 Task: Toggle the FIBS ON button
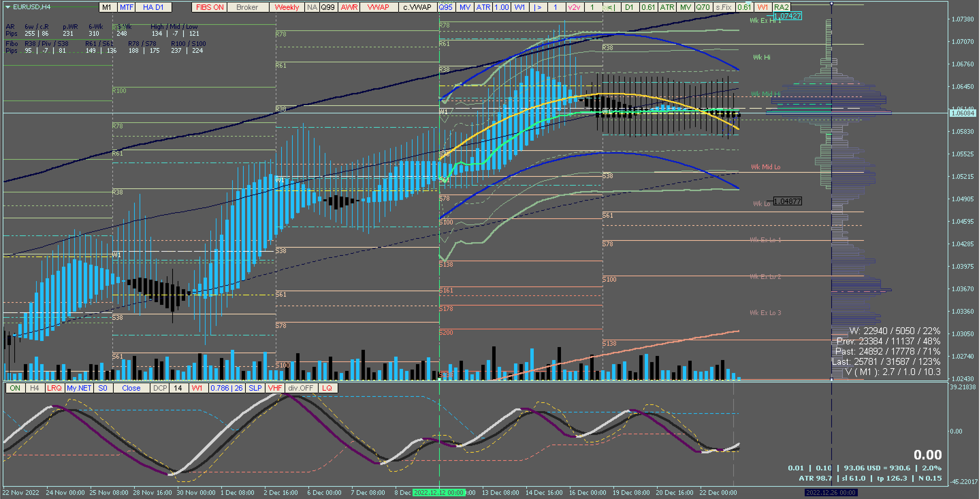209,7
